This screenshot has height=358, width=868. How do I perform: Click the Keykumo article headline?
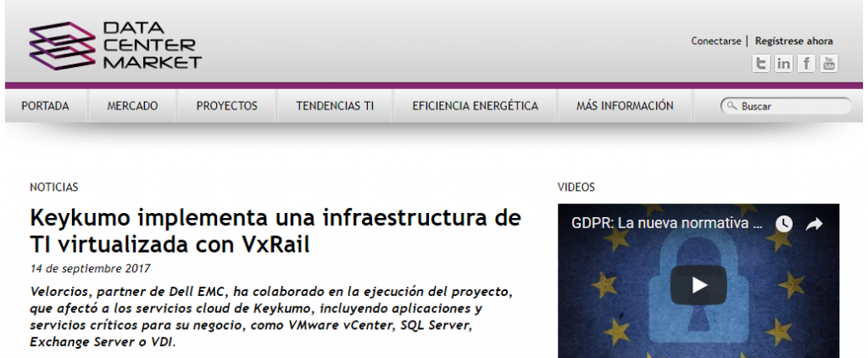click(275, 231)
